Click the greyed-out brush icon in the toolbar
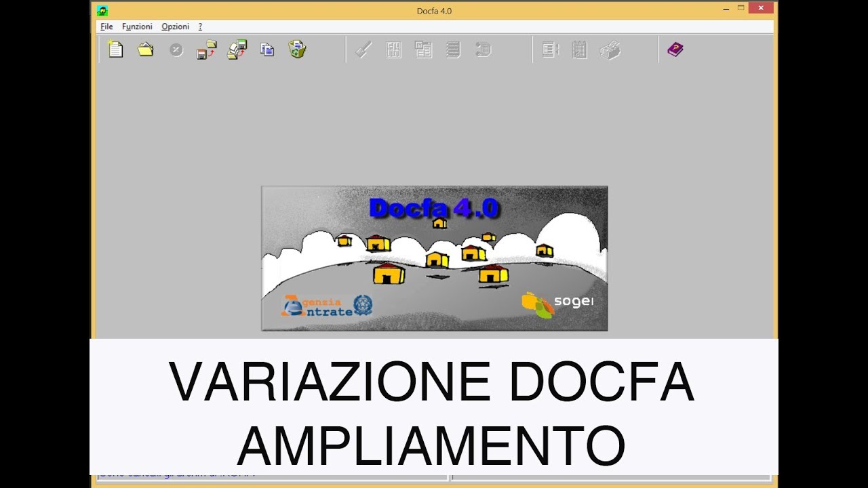The width and height of the screenshot is (868, 488). [x=364, y=49]
